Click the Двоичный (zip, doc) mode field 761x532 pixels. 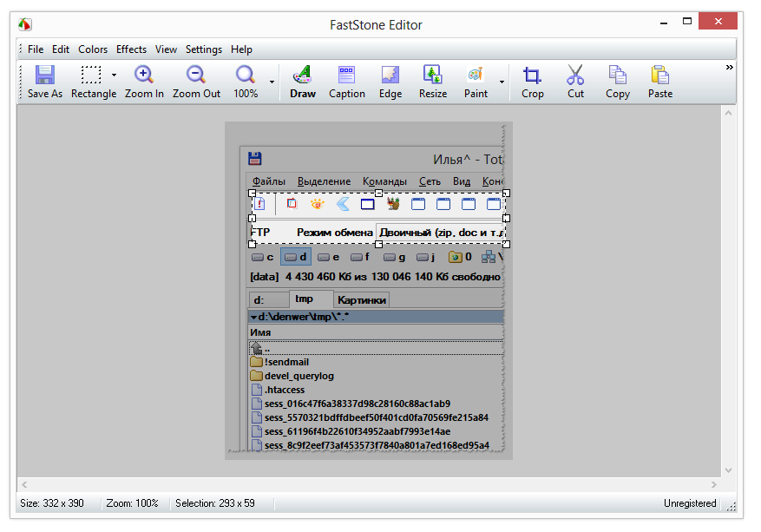[441, 233]
